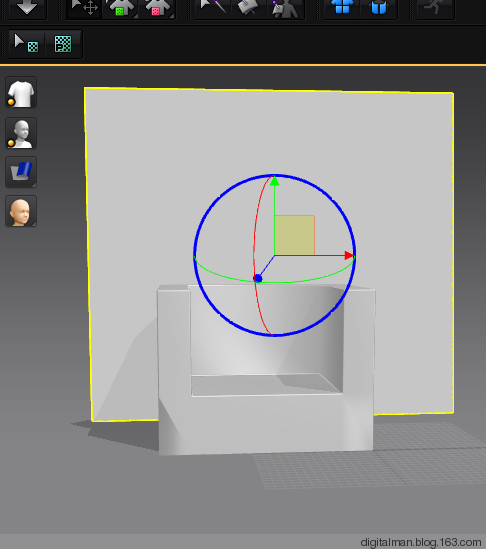Choose the sewing machine tool icon
Screen dimensions: 486x549
[x=248, y=8]
